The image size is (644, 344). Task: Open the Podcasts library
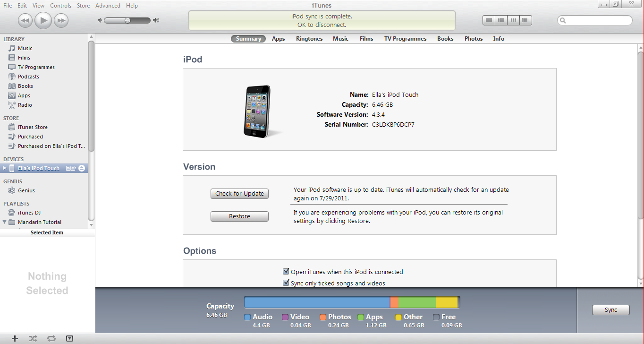[29, 76]
